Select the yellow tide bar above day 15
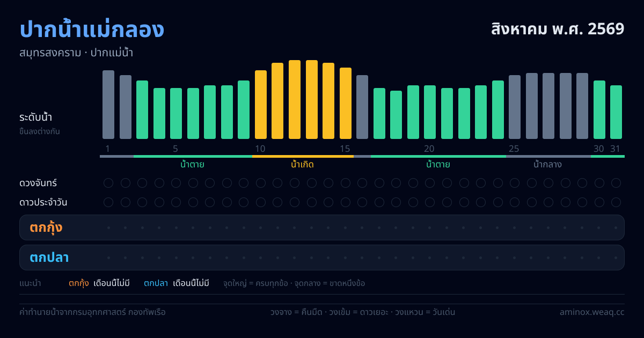Image resolution: width=644 pixels, height=338 pixels. coord(346,103)
